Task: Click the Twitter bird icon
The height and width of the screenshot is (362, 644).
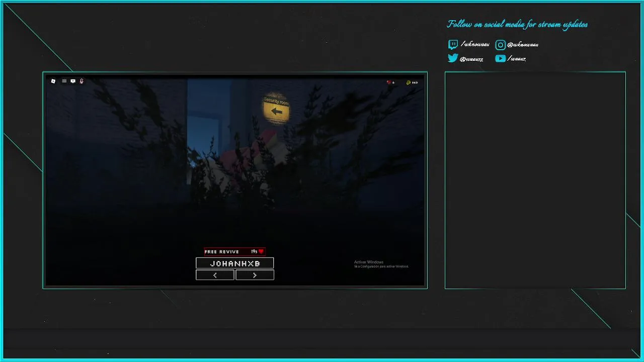Action: [453, 58]
